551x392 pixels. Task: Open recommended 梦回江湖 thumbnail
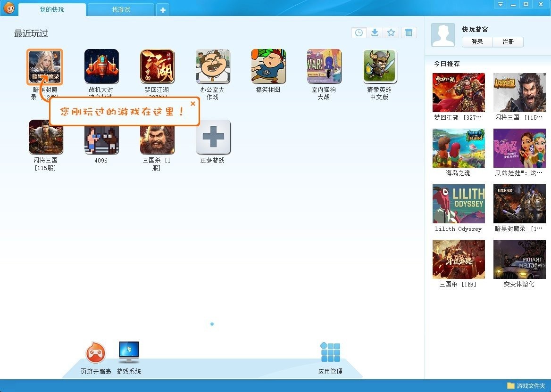[x=459, y=93]
